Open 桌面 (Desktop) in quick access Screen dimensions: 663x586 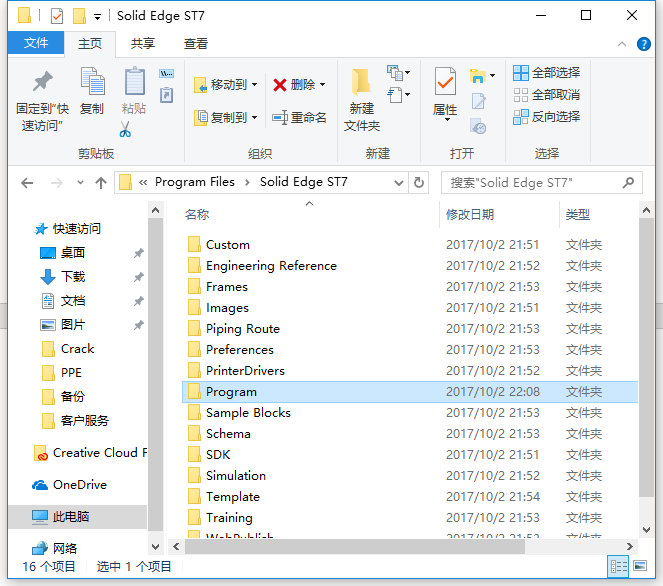click(x=63, y=253)
